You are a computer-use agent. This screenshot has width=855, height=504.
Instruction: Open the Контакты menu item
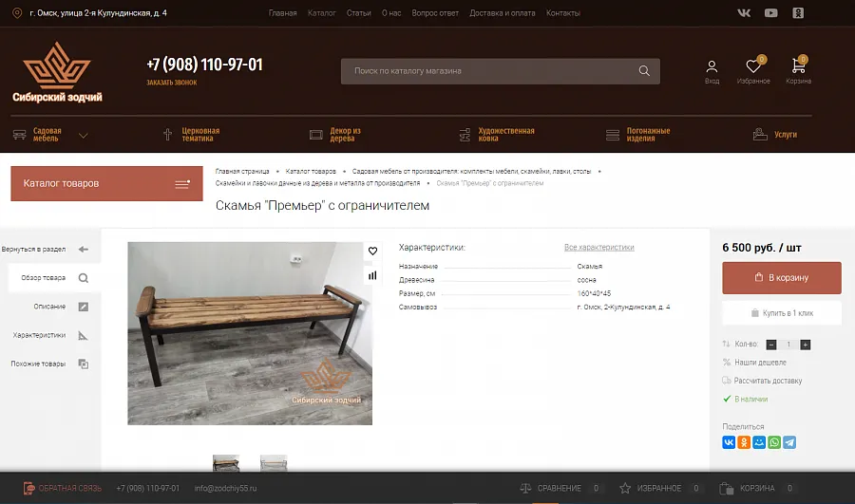pyautogui.click(x=563, y=13)
